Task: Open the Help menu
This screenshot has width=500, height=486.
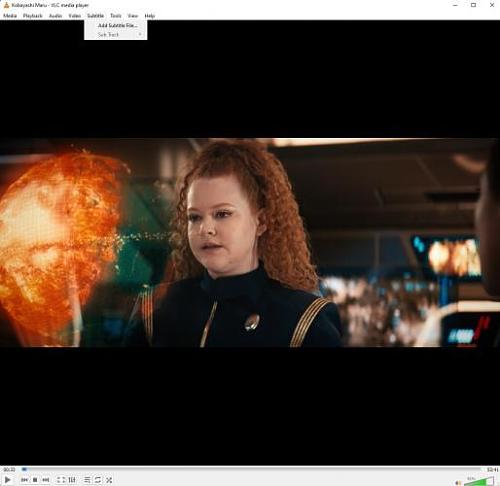Action: (150, 16)
